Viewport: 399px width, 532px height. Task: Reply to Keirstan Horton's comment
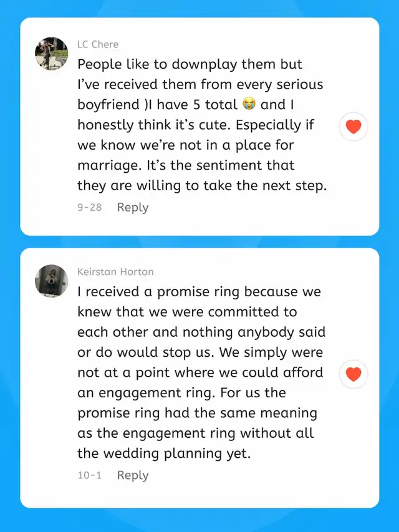133,475
